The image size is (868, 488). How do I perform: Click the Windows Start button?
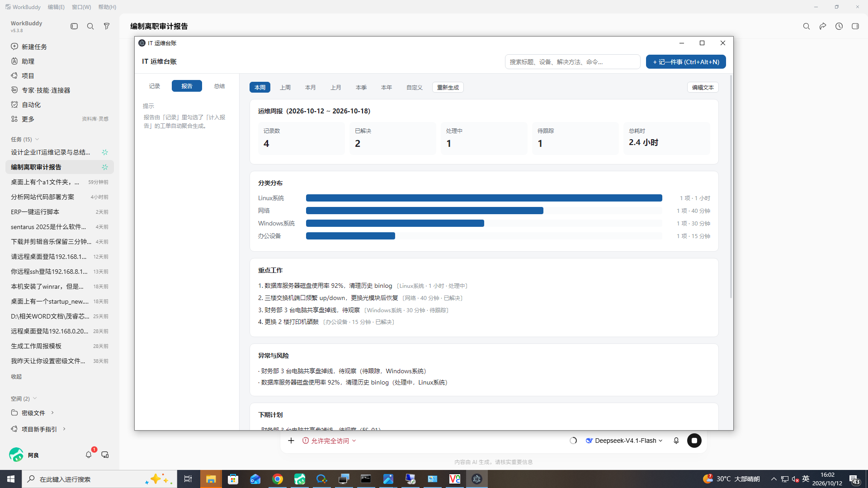point(11,479)
